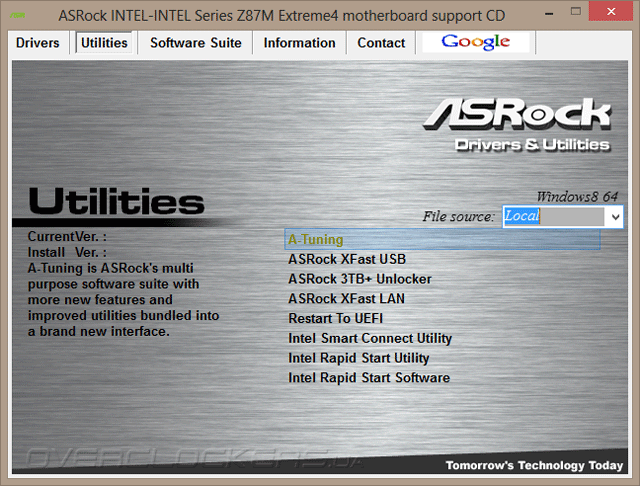Select ASRock XFast LAN

tap(346, 299)
